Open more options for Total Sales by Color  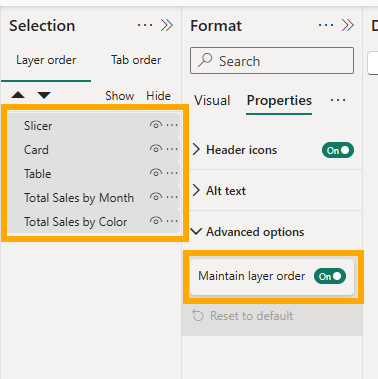tap(172, 221)
